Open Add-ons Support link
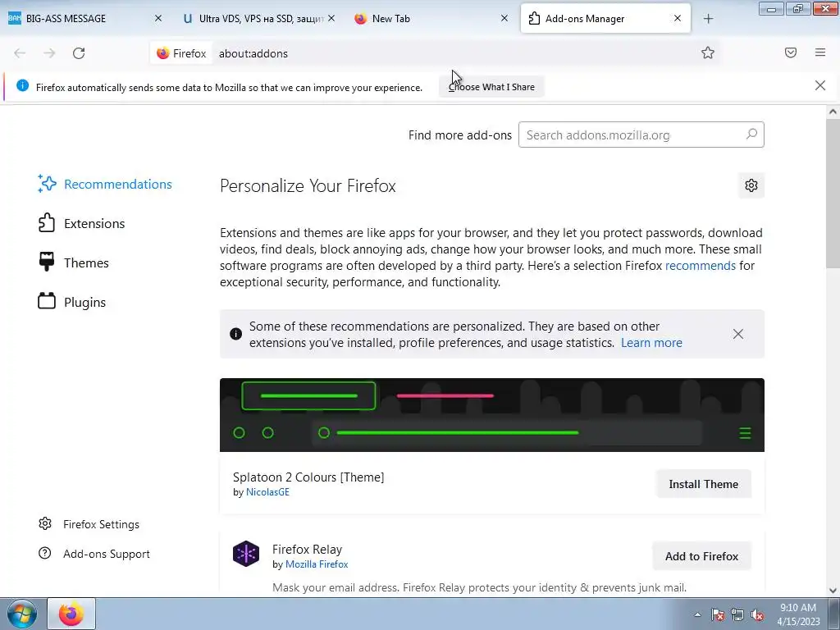Image resolution: width=840 pixels, height=630 pixels. [x=94, y=554]
